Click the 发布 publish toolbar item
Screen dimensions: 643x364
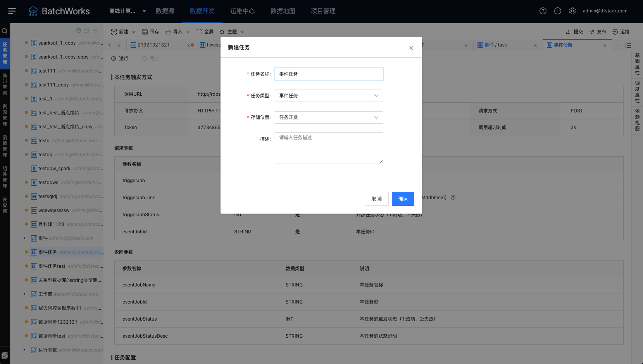click(598, 32)
